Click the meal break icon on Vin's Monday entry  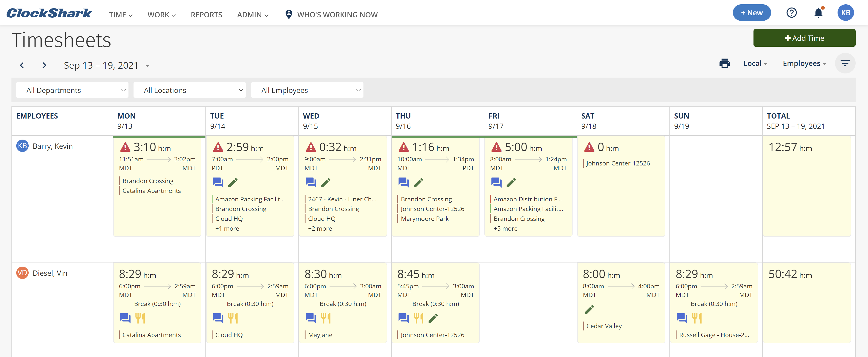[x=141, y=318]
